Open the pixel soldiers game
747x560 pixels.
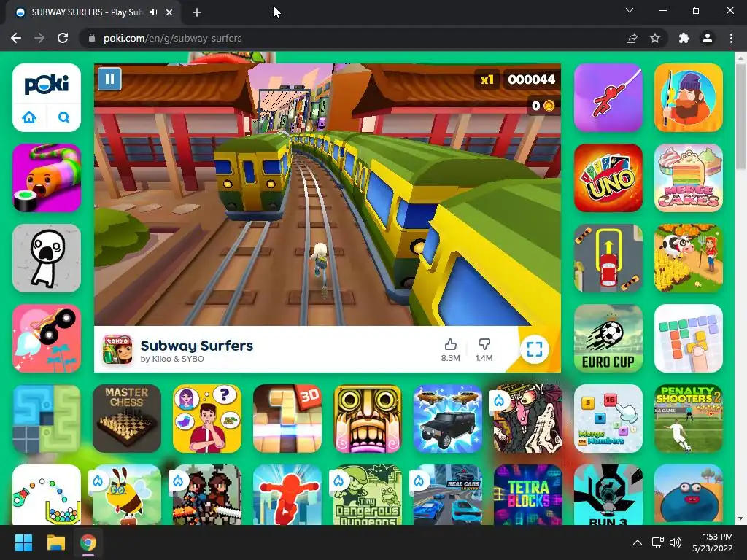pos(206,495)
